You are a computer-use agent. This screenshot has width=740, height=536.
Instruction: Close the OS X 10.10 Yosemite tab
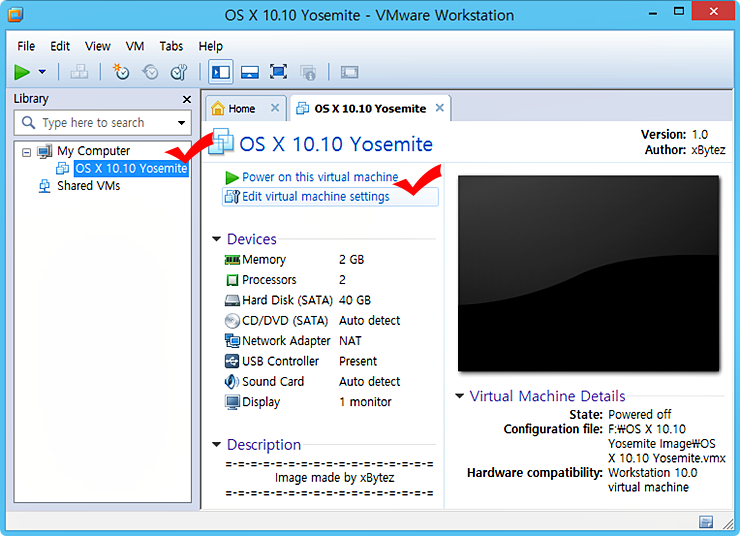(439, 108)
